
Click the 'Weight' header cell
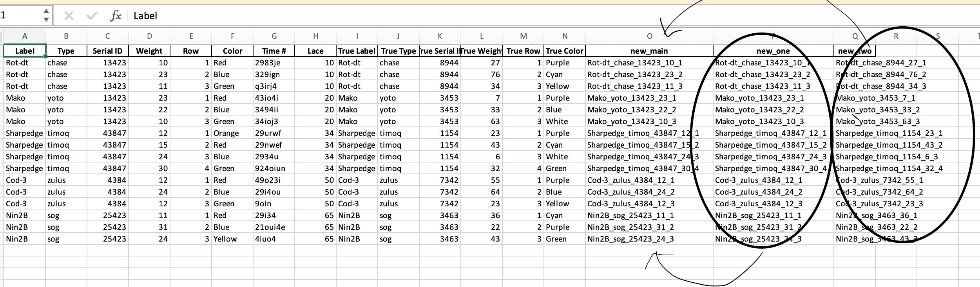tap(149, 51)
